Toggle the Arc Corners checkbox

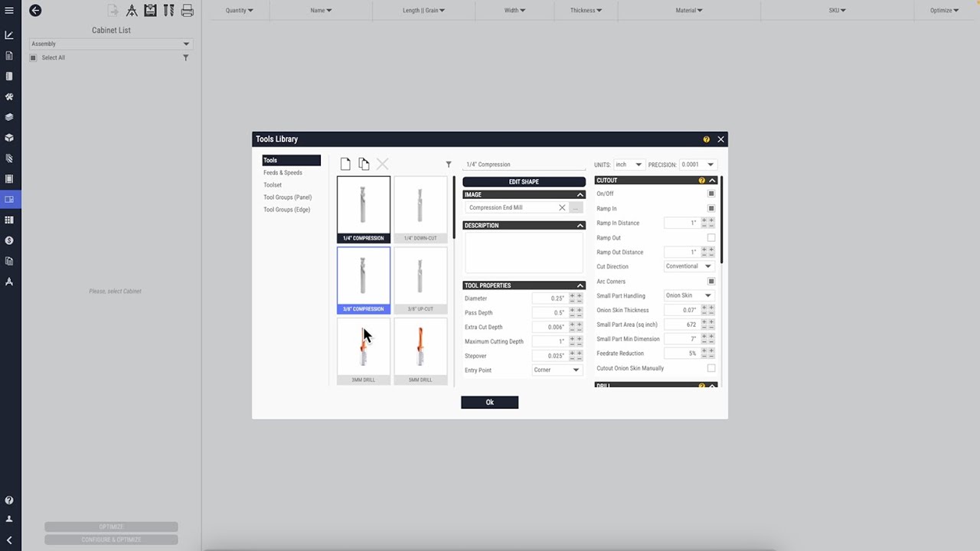coord(711,281)
